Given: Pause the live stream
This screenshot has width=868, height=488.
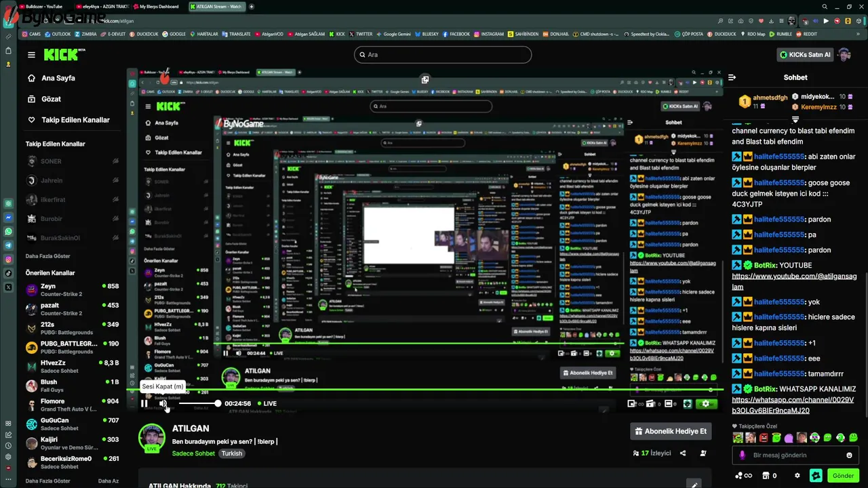Looking at the screenshot, I should click(144, 403).
